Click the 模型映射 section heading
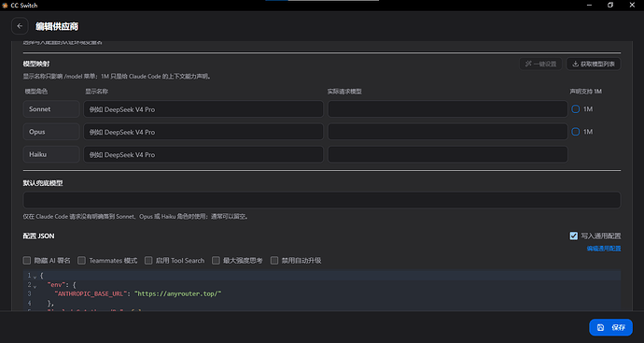The width and height of the screenshot is (644, 343). [36, 64]
